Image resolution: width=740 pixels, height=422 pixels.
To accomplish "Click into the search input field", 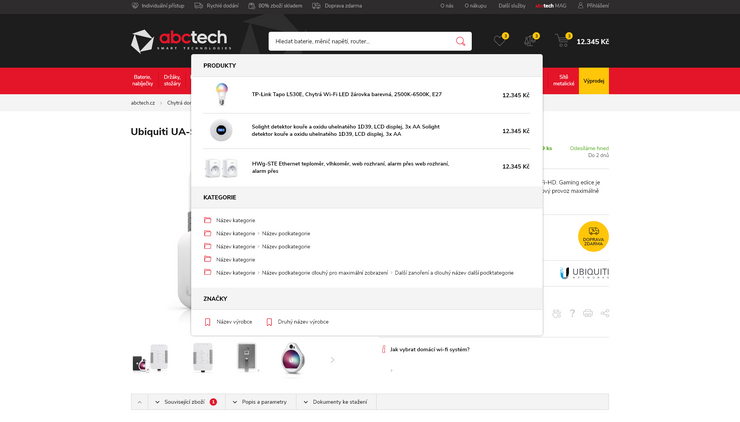I will 360,41.
